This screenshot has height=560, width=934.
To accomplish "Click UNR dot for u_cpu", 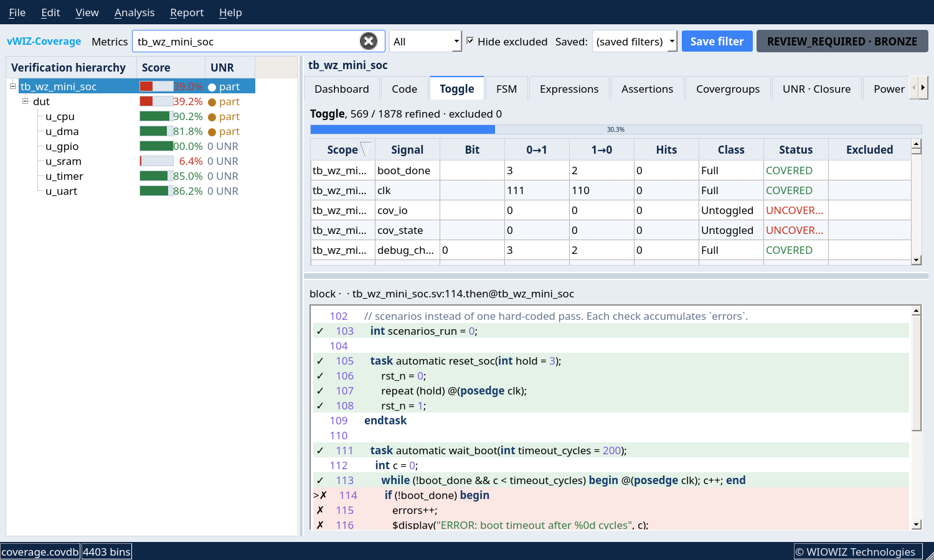I will coord(212,116).
